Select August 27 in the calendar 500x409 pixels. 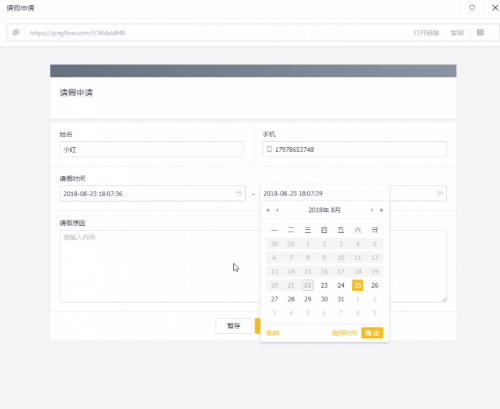tap(274, 299)
